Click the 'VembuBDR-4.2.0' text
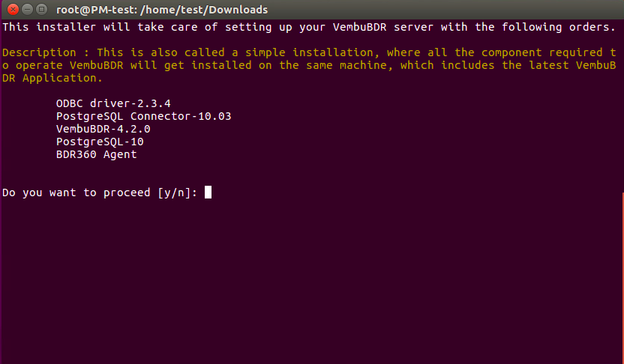Image resolution: width=624 pixels, height=364 pixels. (103, 129)
